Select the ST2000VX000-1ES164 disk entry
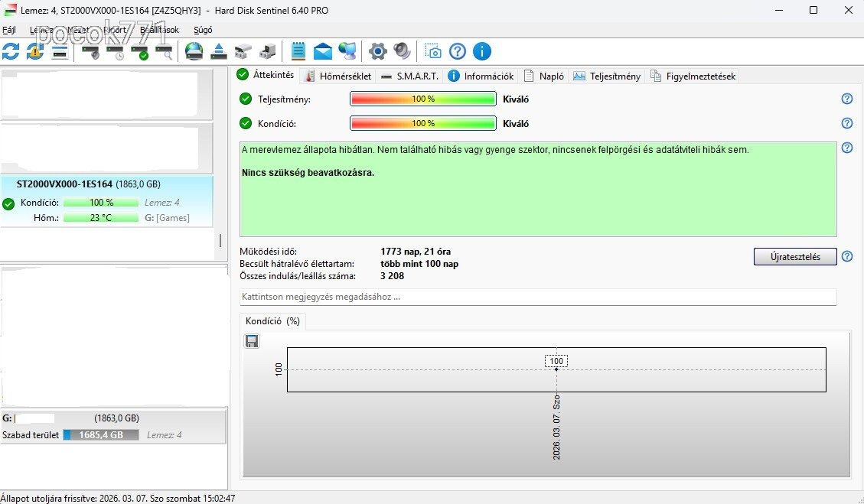864x504 pixels. (106, 201)
